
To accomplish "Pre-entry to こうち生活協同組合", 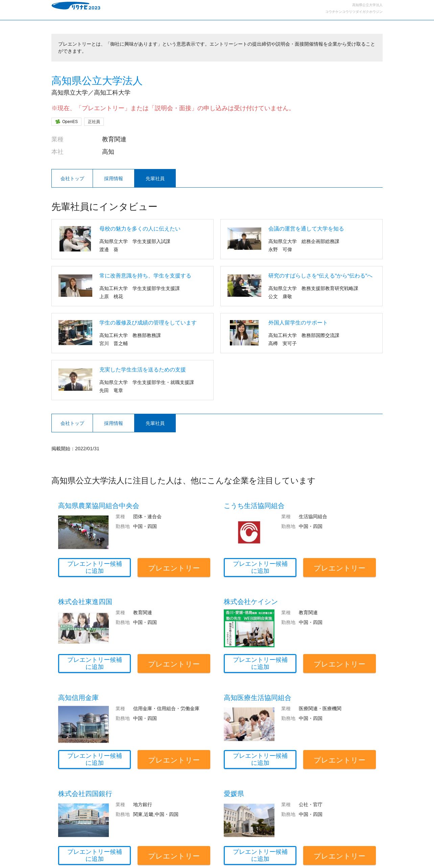I will pyautogui.click(x=339, y=568).
